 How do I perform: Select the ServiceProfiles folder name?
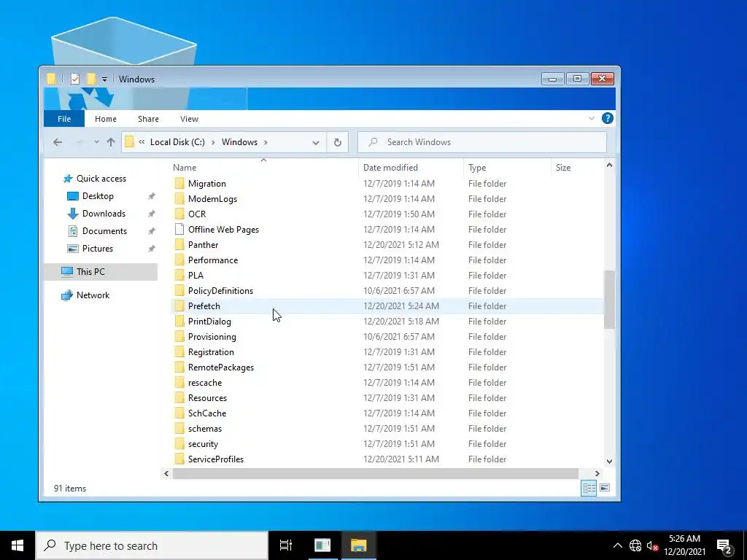216,459
